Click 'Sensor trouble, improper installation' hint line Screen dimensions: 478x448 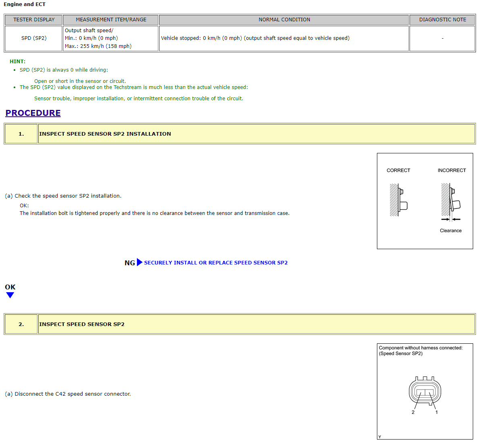point(139,99)
